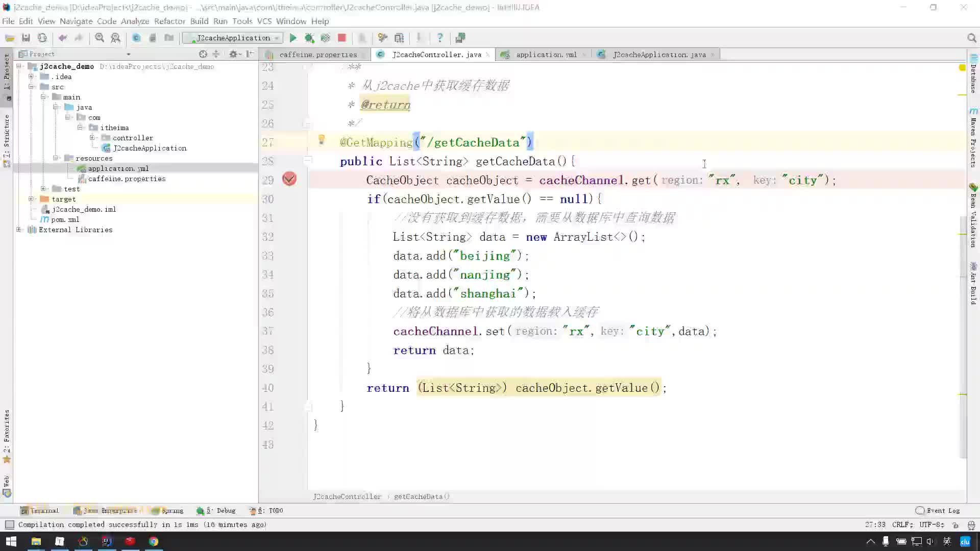Collapse the j2cache_demo root node
This screenshot has height=551, width=980.
[x=19, y=66]
